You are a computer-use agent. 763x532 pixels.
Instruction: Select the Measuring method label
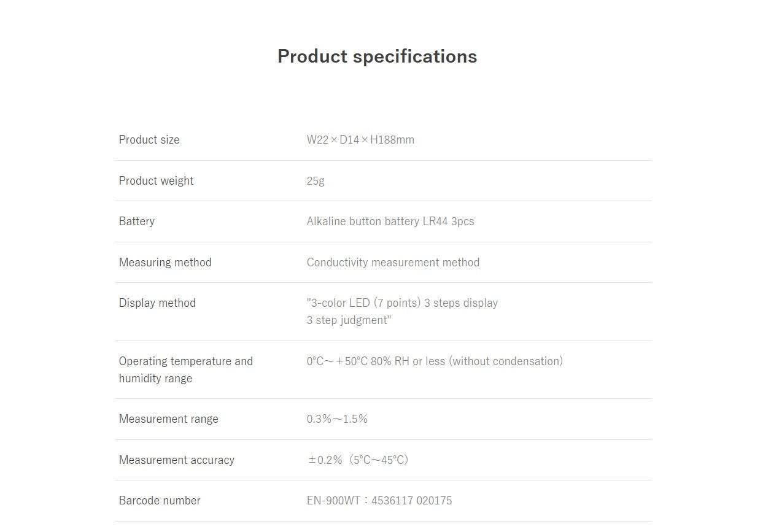(x=165, y=263)
